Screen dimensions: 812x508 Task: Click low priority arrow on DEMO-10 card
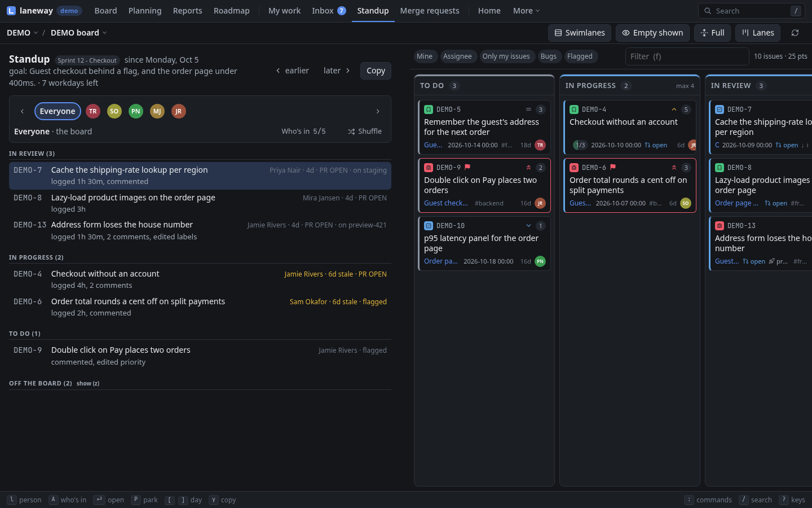tap(528, 226)
